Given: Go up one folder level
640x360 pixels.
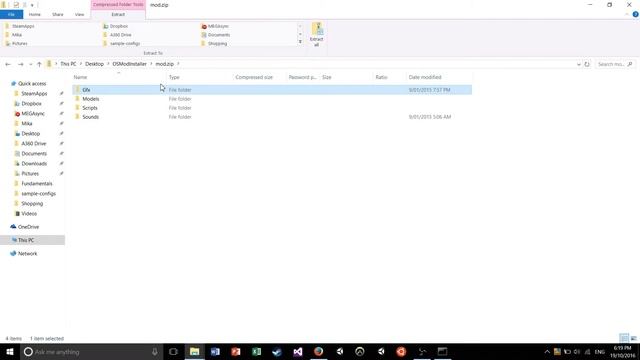Looking at the screenshot, I should 39,64.
